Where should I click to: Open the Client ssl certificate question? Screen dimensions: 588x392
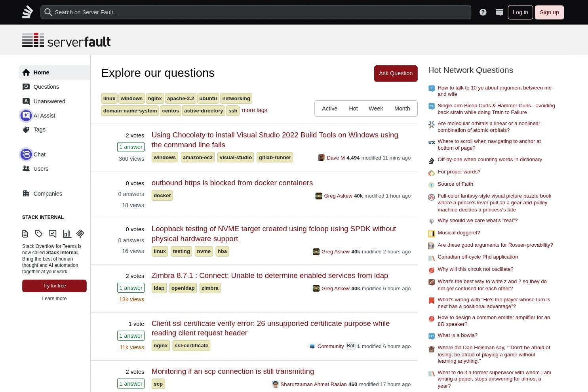(270, 328)
